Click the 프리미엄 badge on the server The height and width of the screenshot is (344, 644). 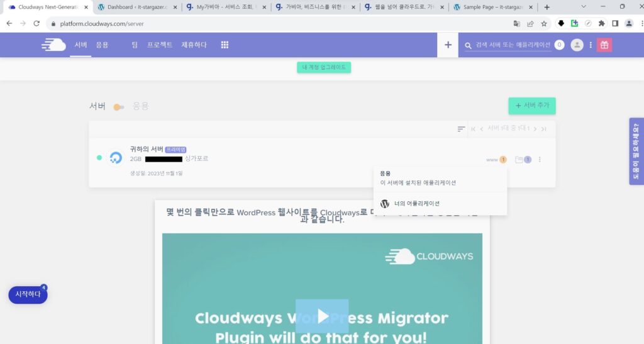pos(176,150)
